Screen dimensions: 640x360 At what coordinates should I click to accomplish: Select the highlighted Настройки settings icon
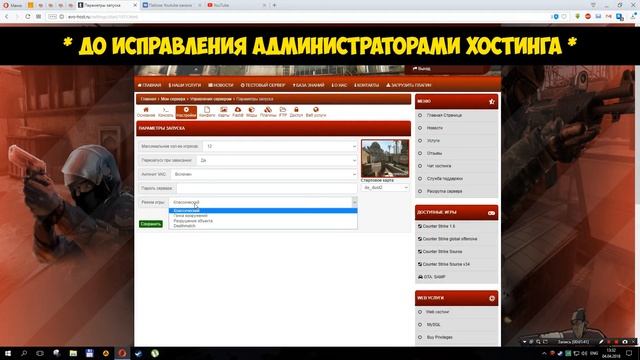click(186, 112)
